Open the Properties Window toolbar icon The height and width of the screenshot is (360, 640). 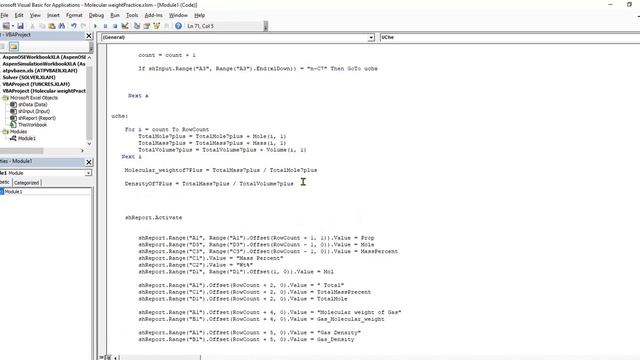tap(147, 26)
